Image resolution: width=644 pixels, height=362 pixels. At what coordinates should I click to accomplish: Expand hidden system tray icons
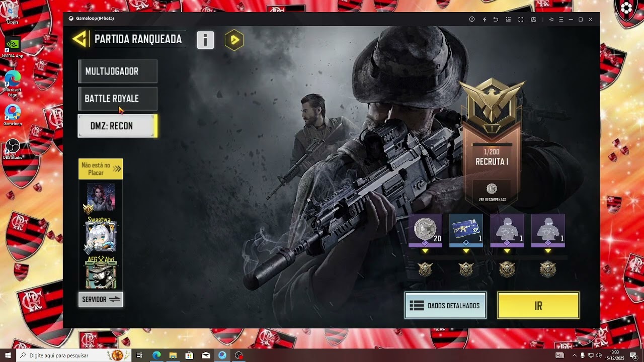[x=574, y=355]
